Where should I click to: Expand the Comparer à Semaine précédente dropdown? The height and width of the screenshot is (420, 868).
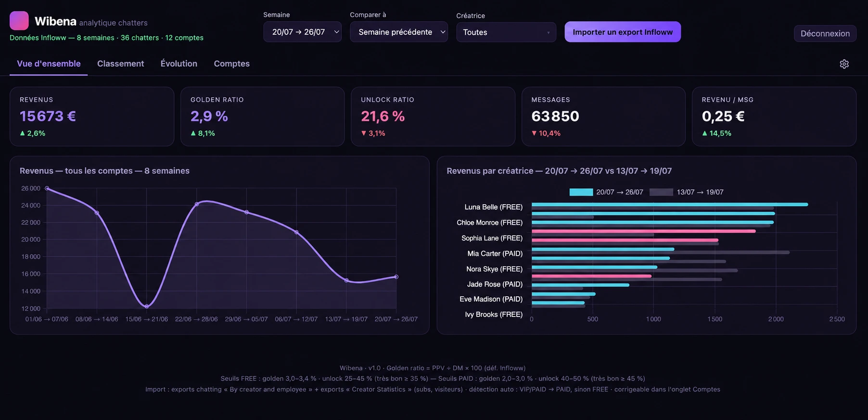coord(399,32)
